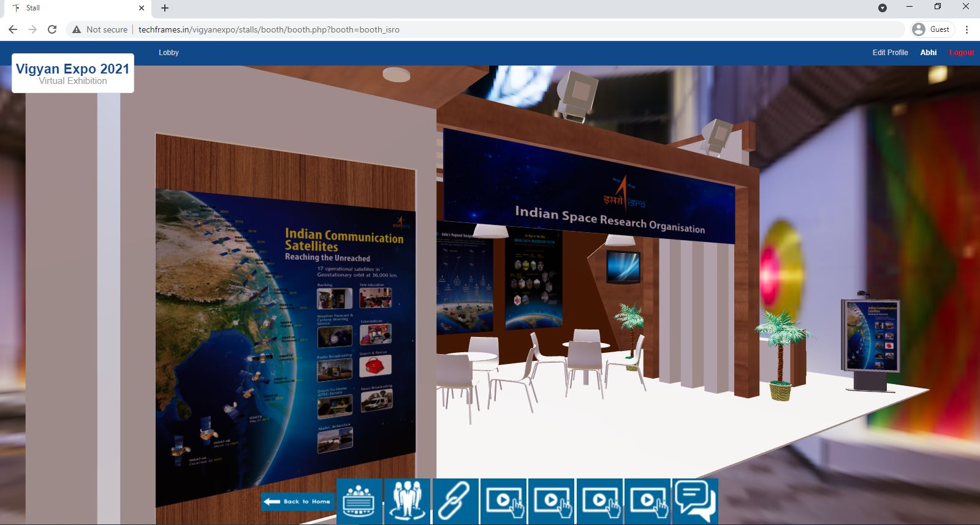The height and width of the screenshot is (525, 980).
Task: Play the second video icon
Action: pos(551,501)
